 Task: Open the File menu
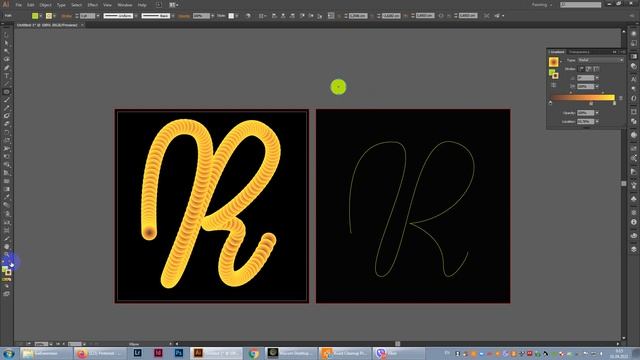tap(18, 5)
